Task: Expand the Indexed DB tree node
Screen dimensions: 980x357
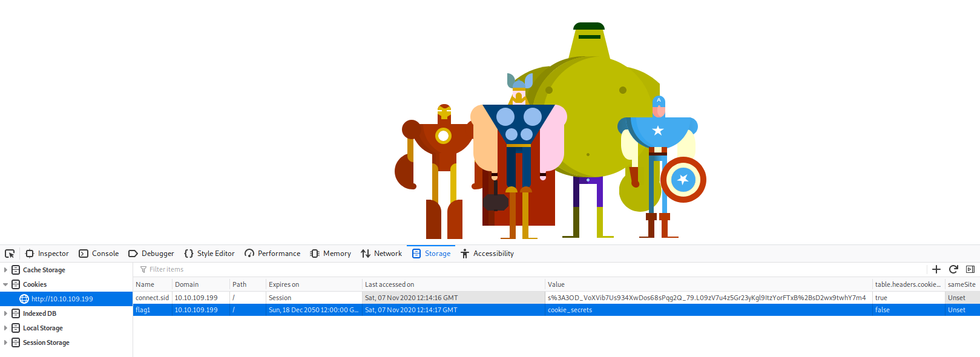Action: [x=5, y=313]
